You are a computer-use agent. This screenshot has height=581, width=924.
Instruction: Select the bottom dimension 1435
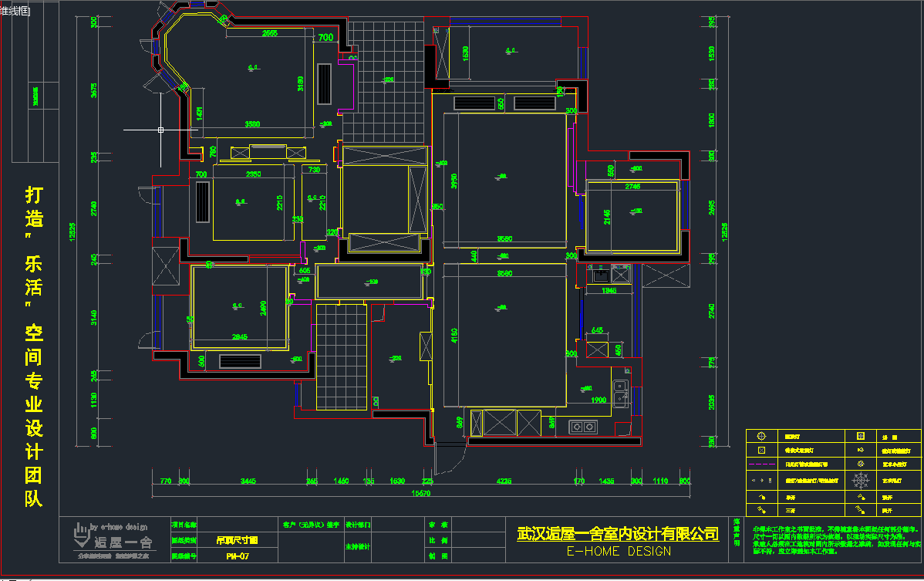(x=606, y=481)
